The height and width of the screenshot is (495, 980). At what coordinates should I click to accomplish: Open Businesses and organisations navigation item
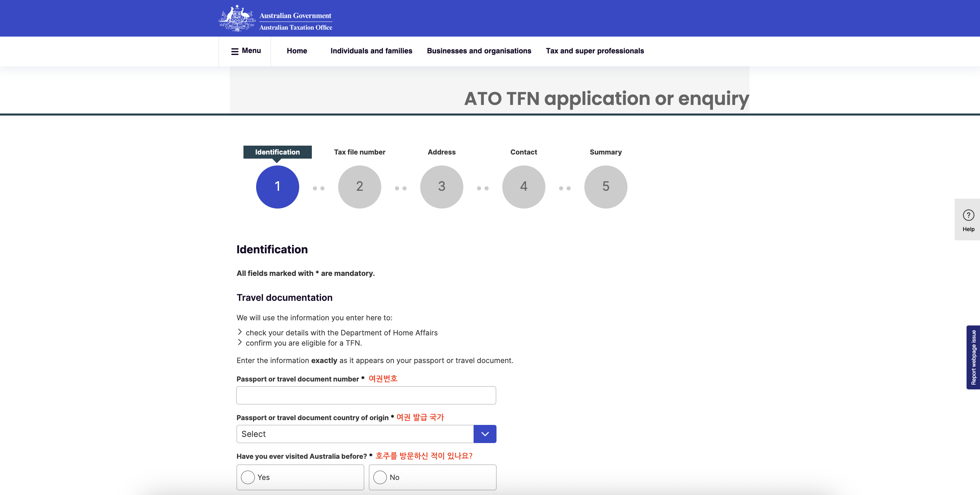click(479, 51)
